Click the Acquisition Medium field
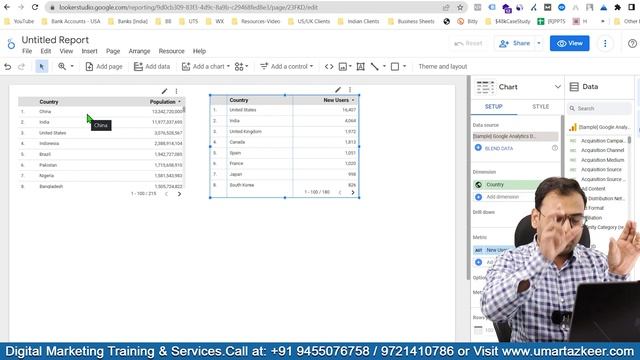The width and height of the screenshot is (640, 360). point(602,160)
